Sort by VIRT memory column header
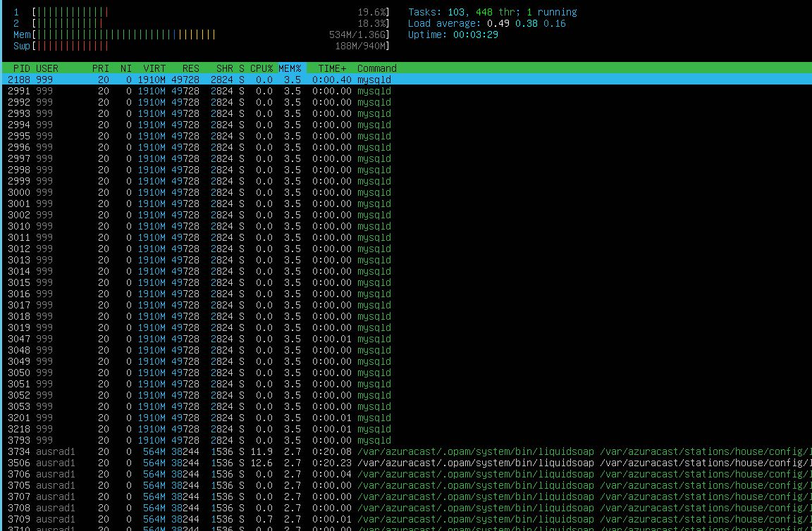The width and height of the screenshot is (812, 531). [x=154, y=68]
